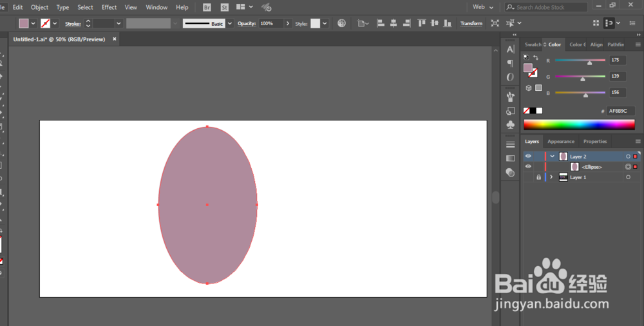
Task: Open the Style dropdown arrow
Action: 325,23
